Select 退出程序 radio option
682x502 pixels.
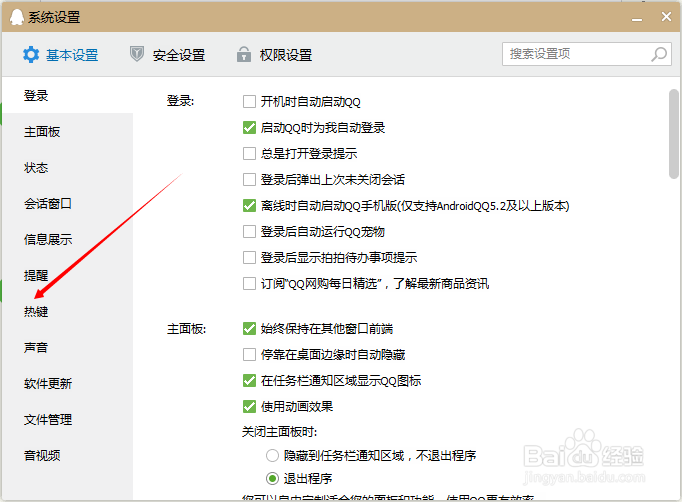(x=272, y=479)
